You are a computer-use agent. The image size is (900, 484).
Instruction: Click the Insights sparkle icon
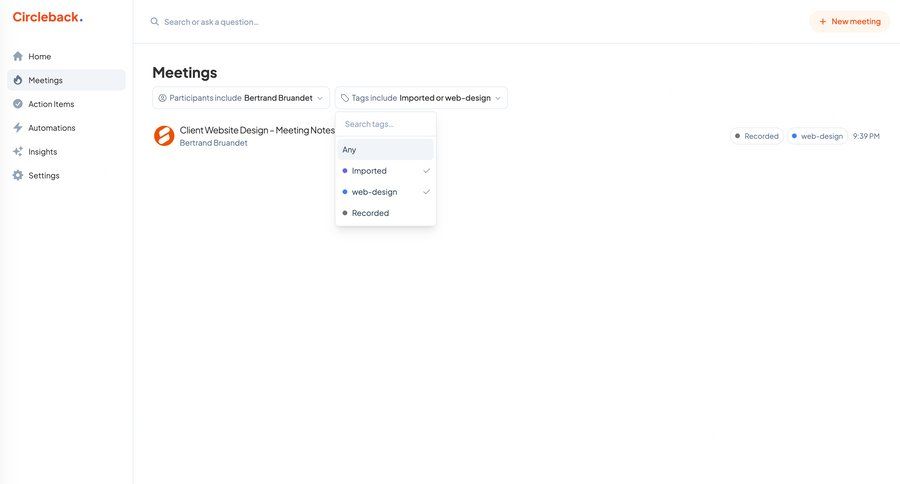point(18,152)
